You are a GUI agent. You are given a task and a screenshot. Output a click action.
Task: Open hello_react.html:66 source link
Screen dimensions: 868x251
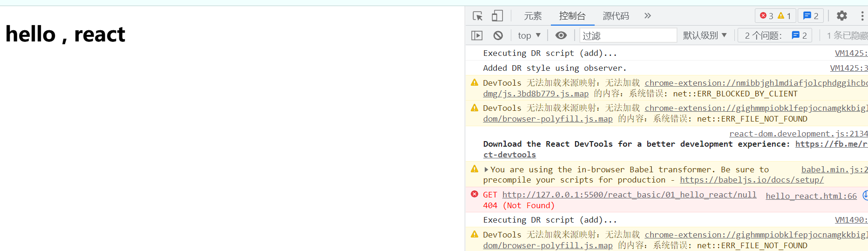coord(811,196)
